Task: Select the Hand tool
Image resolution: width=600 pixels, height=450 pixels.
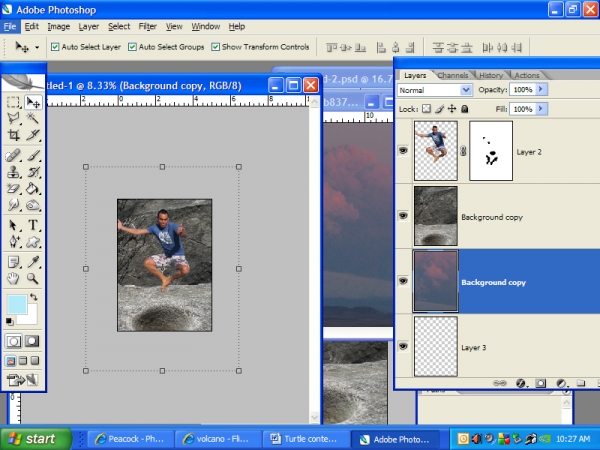Action: tap(13, 278)
